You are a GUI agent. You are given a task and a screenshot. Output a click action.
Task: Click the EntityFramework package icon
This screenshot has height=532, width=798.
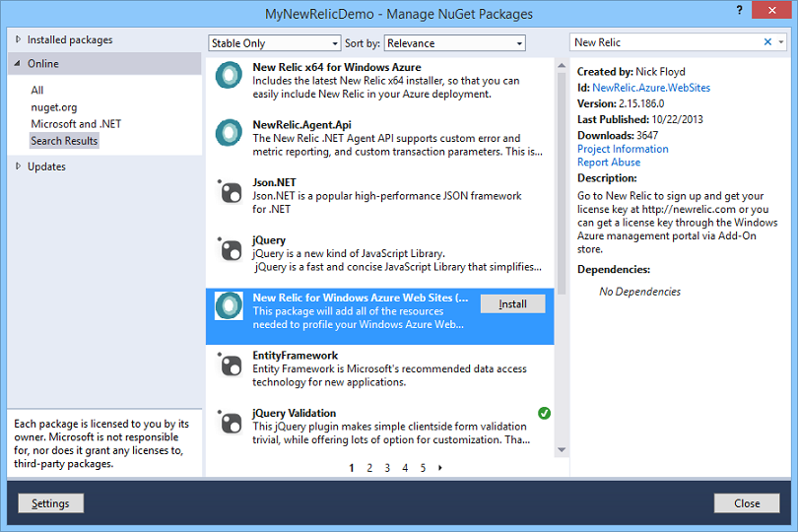click(x=230, y=364)
